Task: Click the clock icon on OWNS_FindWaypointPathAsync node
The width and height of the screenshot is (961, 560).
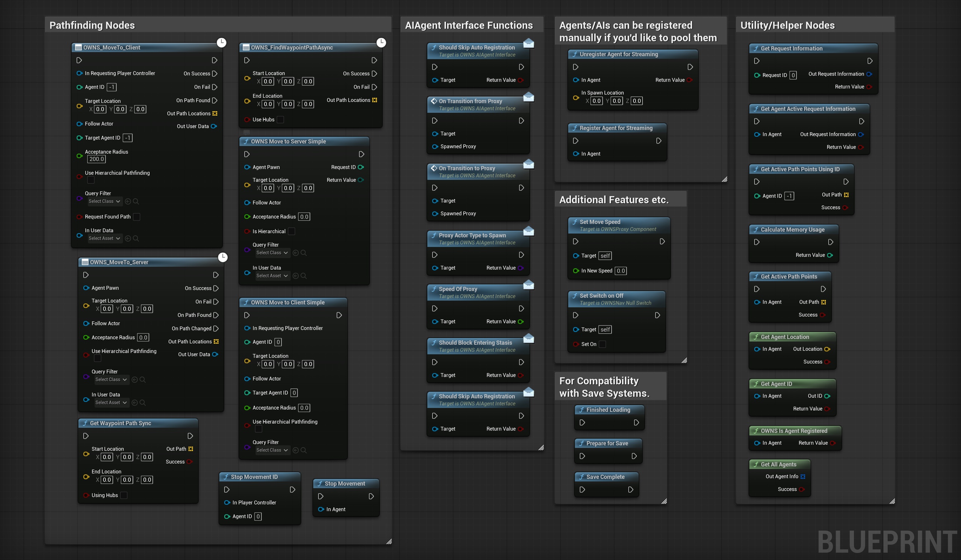Action: click(381, 42)
